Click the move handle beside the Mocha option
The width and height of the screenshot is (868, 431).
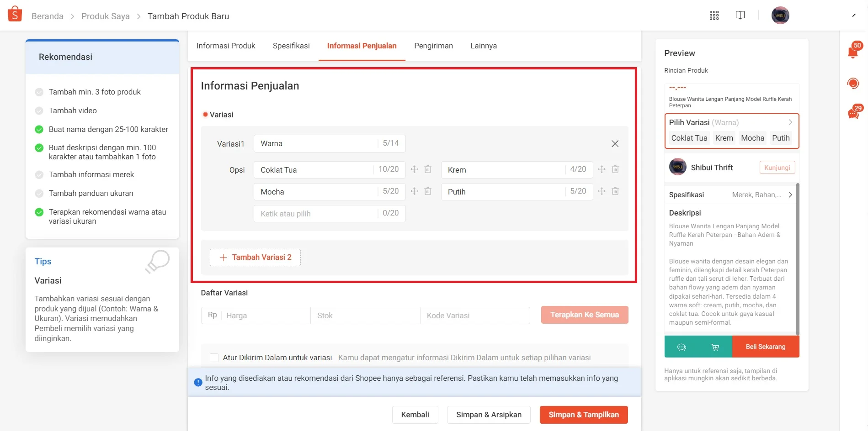click(x=414, y=191)
